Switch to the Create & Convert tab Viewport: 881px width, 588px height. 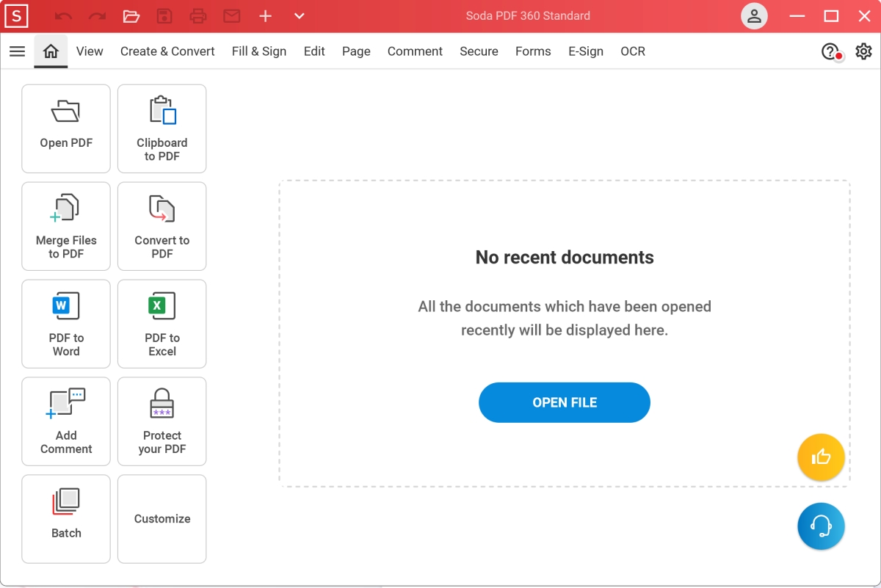click(167, 51)
